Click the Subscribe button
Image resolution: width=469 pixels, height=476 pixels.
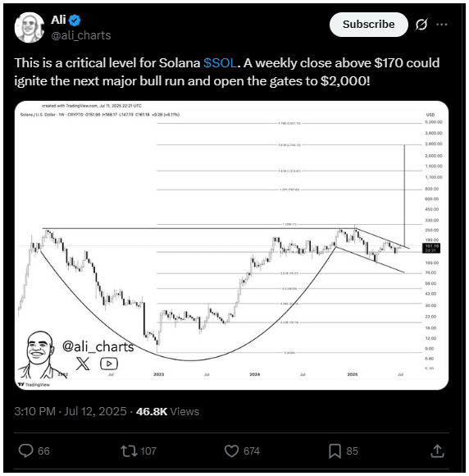(369, 25)
